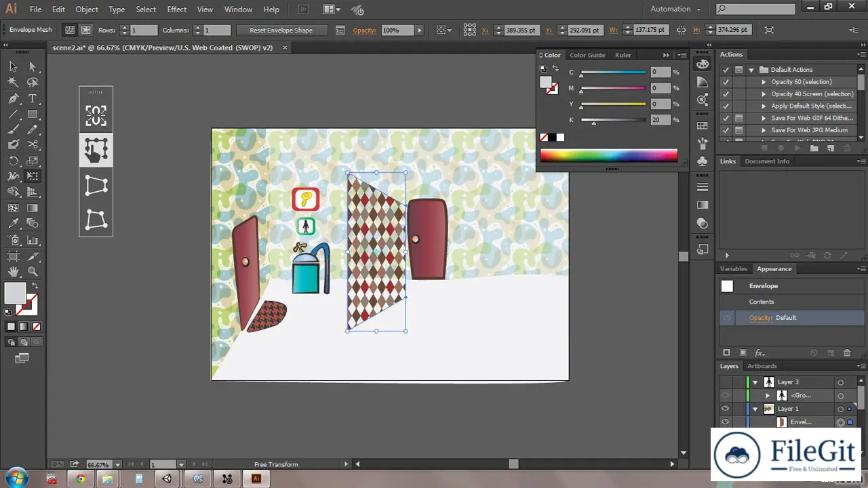Switch to the Variables tab
The height and width of the screenshot is (488, 868).
[733, 269]
